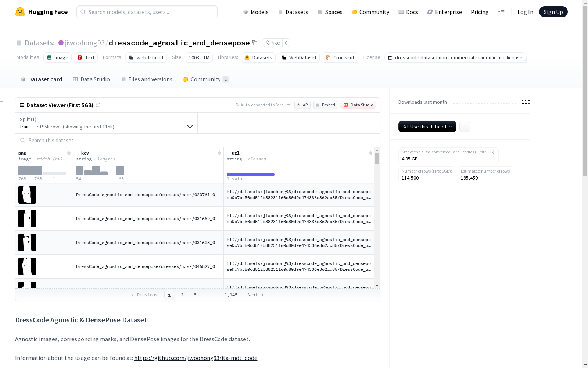Viewport: 588px width, 368px height.
Task: Sort the __url__ column
Action: point(370,153)
